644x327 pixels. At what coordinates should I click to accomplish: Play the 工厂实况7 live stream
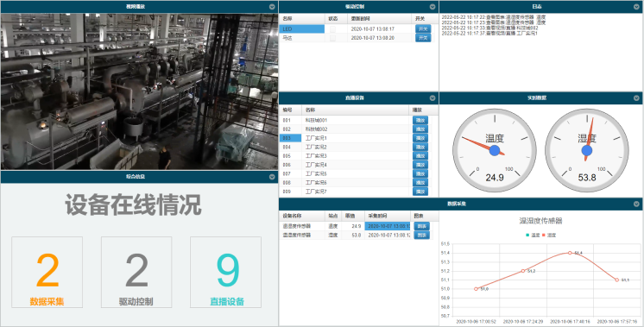pyautogui.click(x=420, y=192)
